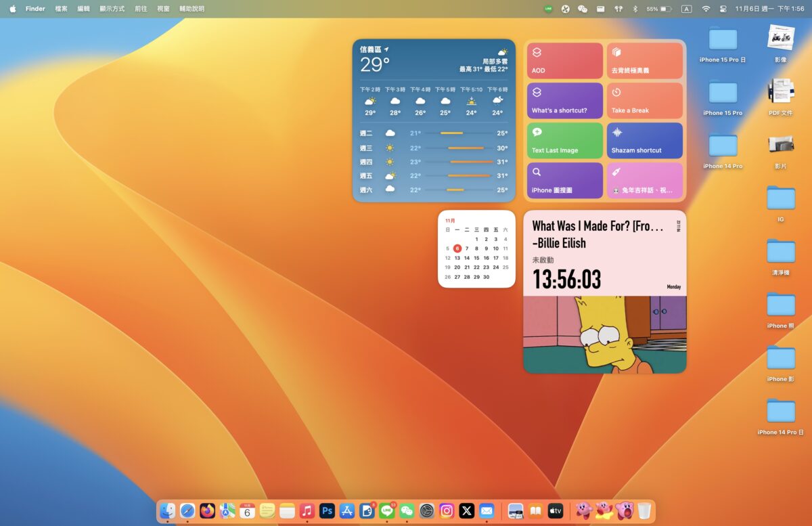This screenshot has width=812, height=526.
Task: Click the battery 55% status indicator
Action: tap(659, 9)
